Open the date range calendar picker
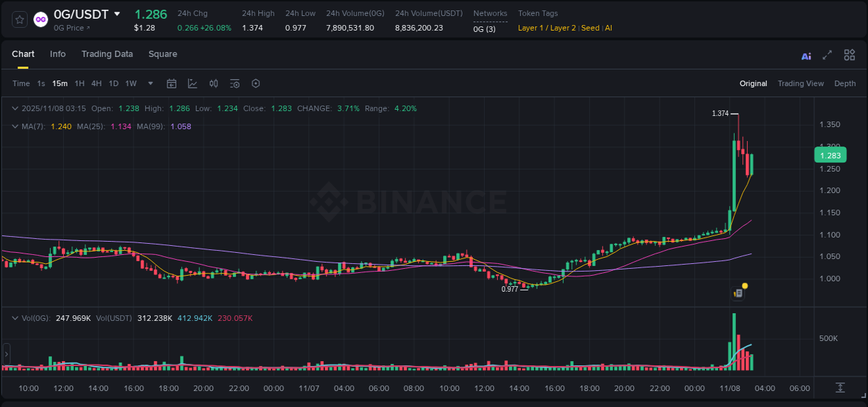Screen dimensions: 868x407 coord(172,83)
